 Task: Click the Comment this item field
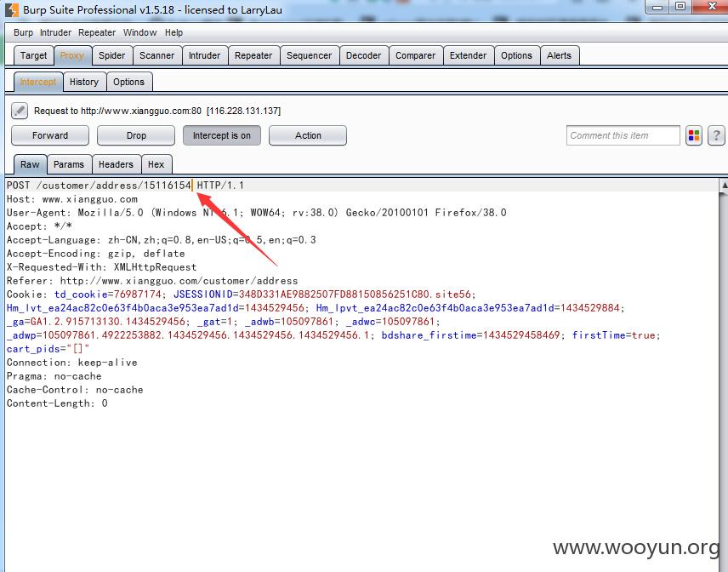pyautogui.click(x=623, y=135)
